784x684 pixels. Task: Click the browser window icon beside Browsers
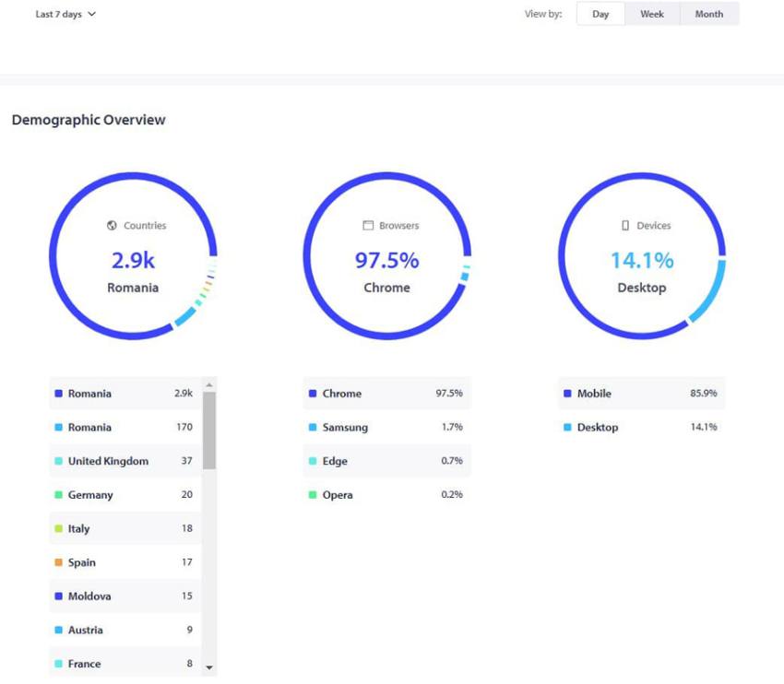367,226
